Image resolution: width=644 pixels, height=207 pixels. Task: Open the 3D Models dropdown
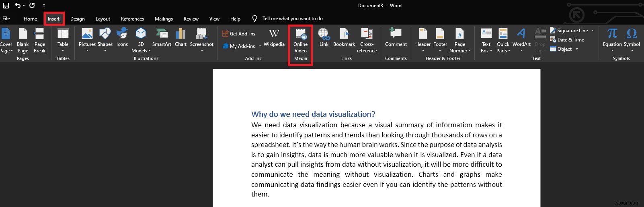click(x=141, y=40)
